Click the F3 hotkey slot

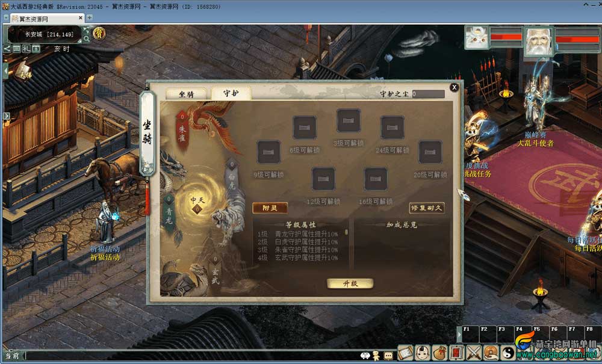point(506,334)
